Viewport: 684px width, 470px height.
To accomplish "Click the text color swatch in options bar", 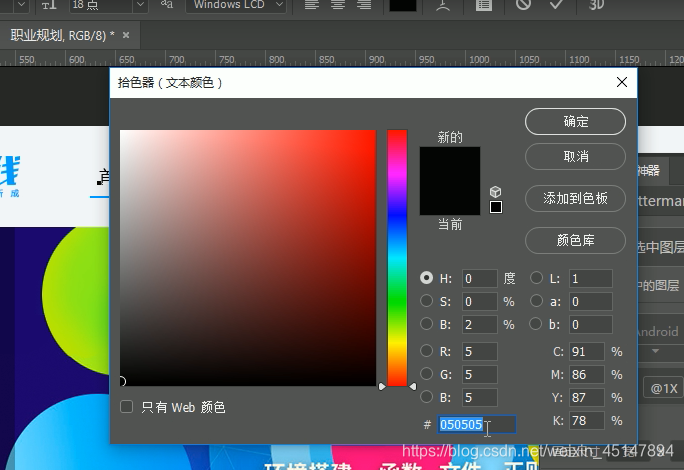I will (403, 5).
